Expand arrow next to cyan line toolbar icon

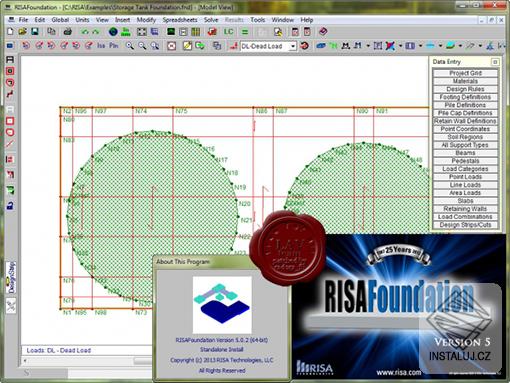click(x=440, y=46)
